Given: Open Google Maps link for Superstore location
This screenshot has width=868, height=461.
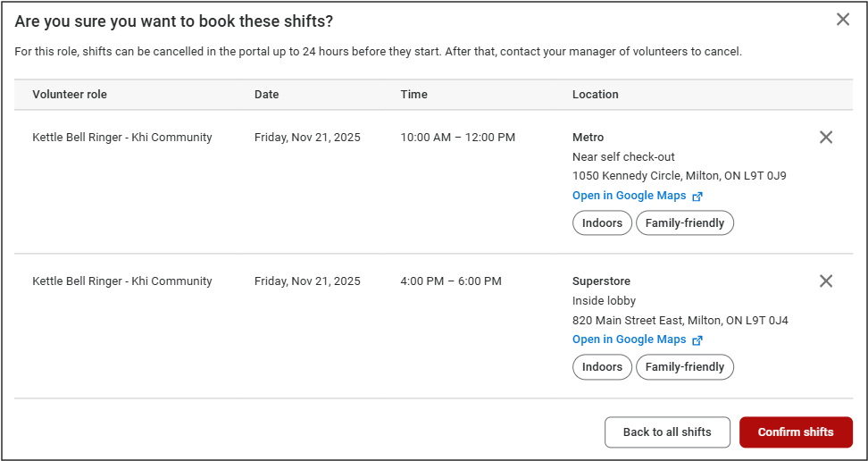Looking at the screenshot, I should pos(629,339).
